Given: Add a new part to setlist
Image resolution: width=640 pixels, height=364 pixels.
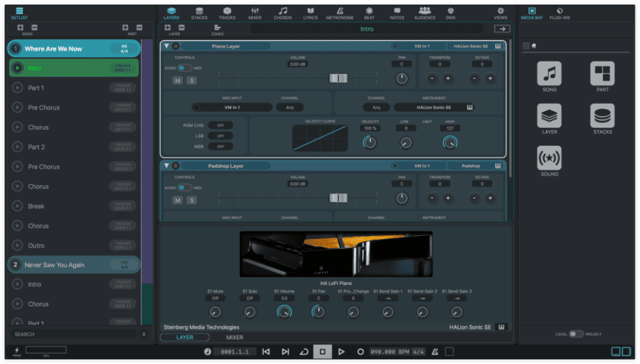Looking at the screenshot, I should coord(125,27).
